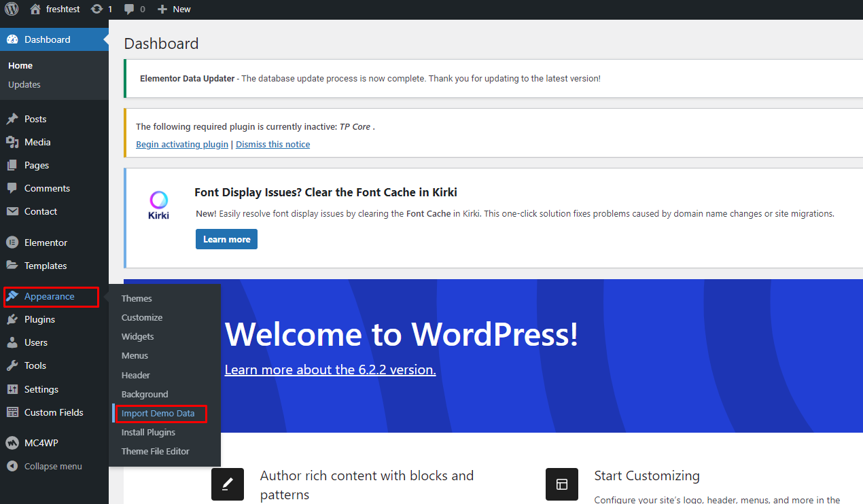Open the Settings menu
863x504 pixels.
pos(54,389)
